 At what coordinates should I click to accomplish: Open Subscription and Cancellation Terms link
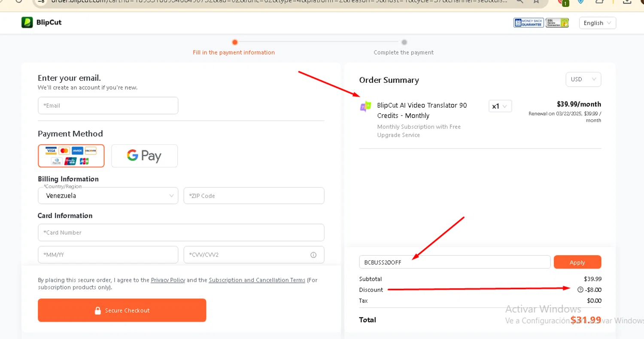(x=257, y=280)
